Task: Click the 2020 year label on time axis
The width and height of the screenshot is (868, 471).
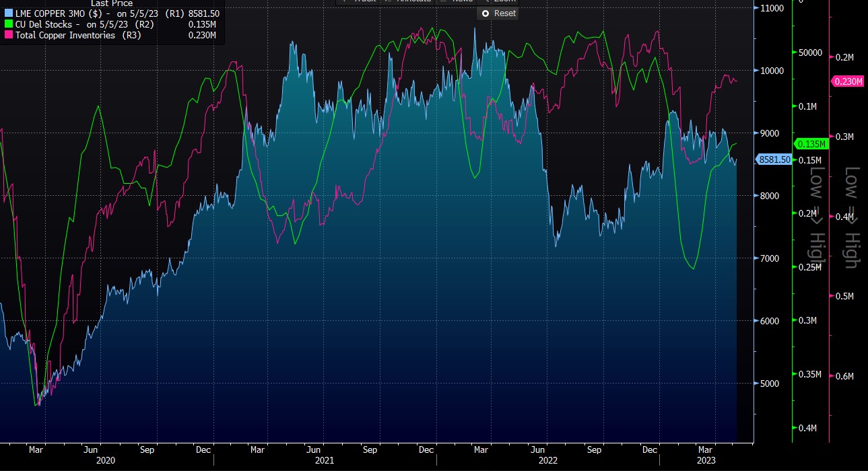Action: [105, 461]
